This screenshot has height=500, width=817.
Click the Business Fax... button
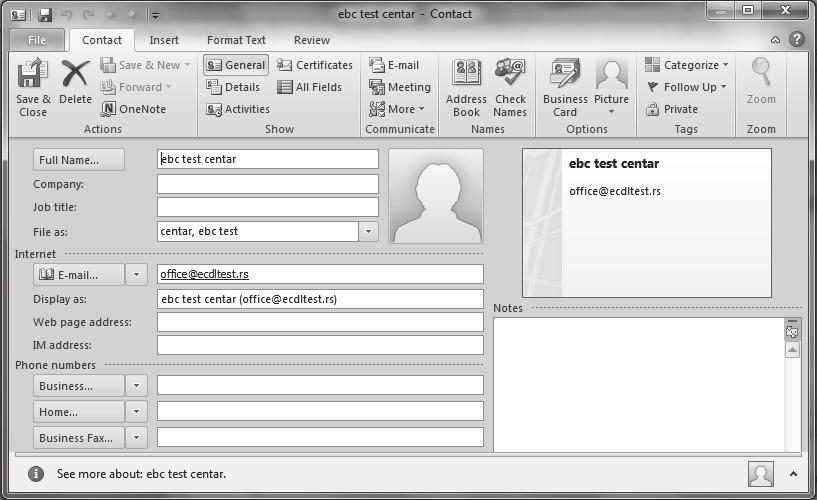tap(79, 438)
